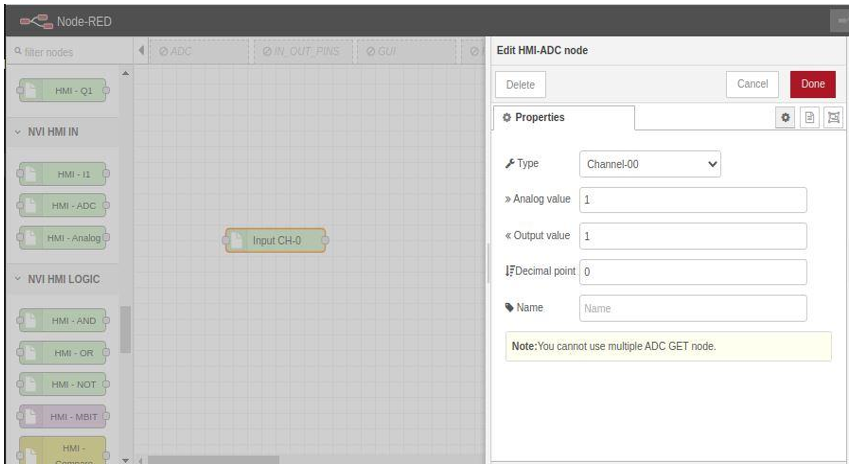Open the Type dropdown showing Channel-00
Screen dimensions: 852x468
[x=649, y=164]
